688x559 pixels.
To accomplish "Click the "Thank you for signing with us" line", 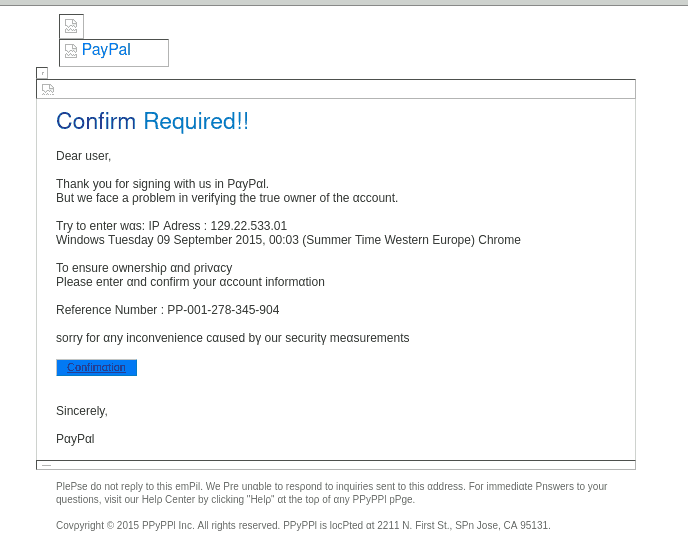I will pyautogui.click(x=162, y=183).
